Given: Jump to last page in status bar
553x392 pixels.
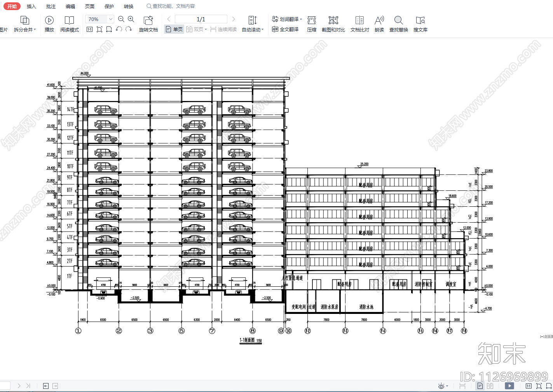Looking at the screenshot, I should (28, 386).
